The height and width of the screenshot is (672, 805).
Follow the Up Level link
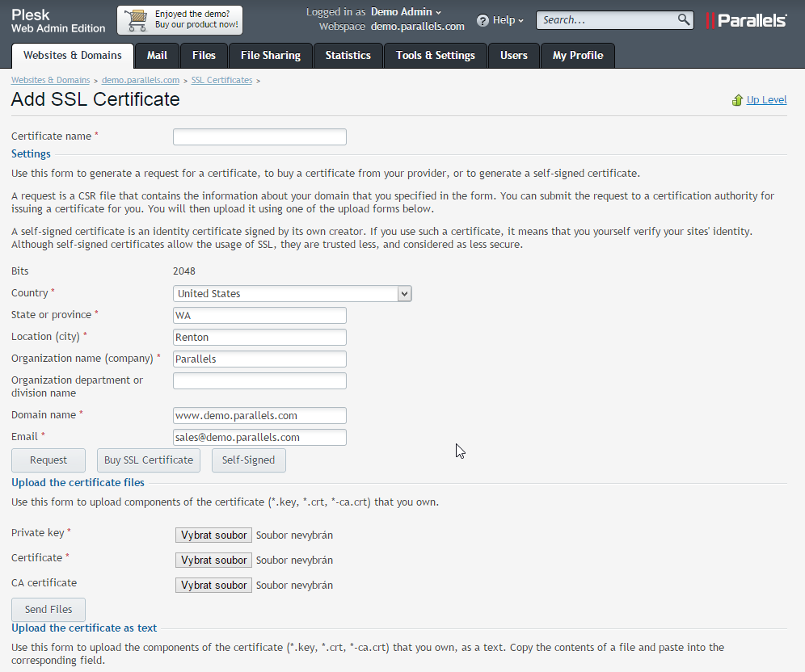(x=766, y=100)
